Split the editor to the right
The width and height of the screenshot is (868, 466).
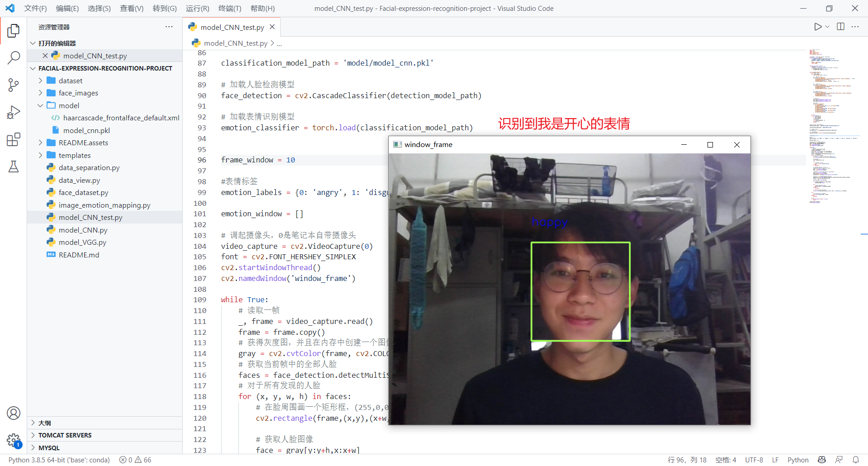841,27
